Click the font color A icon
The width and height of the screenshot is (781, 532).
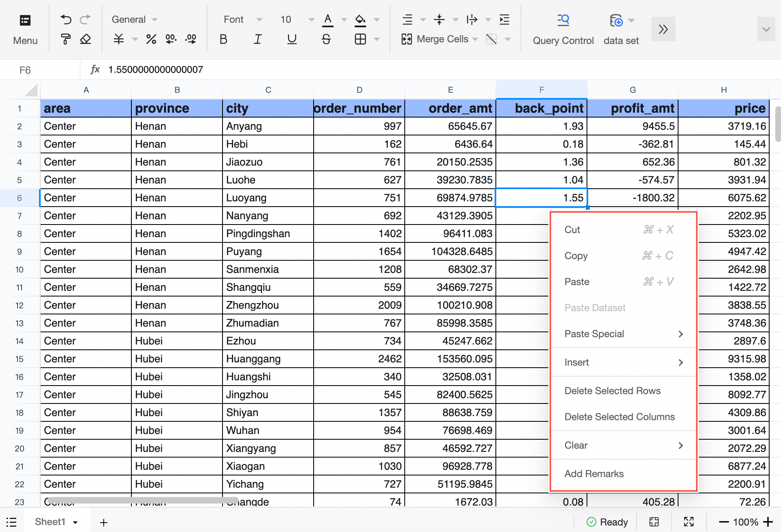coord(328,20)
